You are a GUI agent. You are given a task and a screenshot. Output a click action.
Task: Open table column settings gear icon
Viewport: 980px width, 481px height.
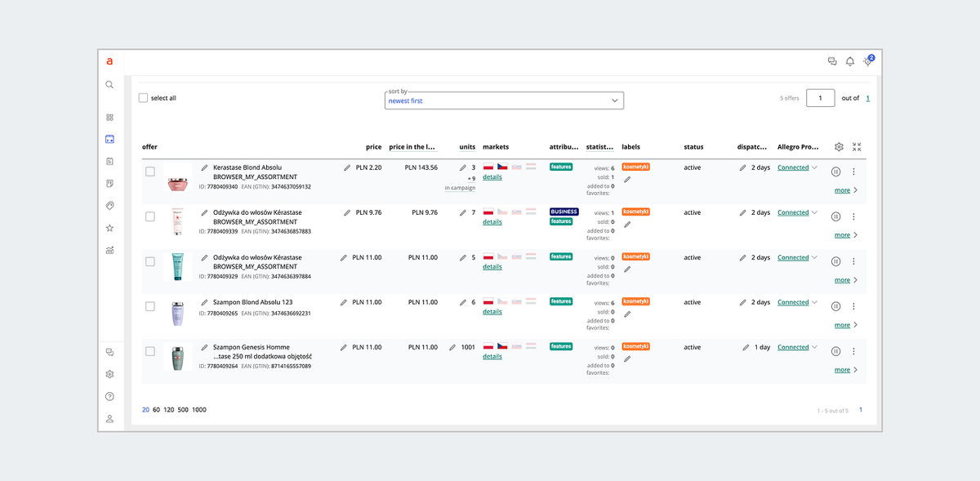pyautogui.click(x=839, y=147)
